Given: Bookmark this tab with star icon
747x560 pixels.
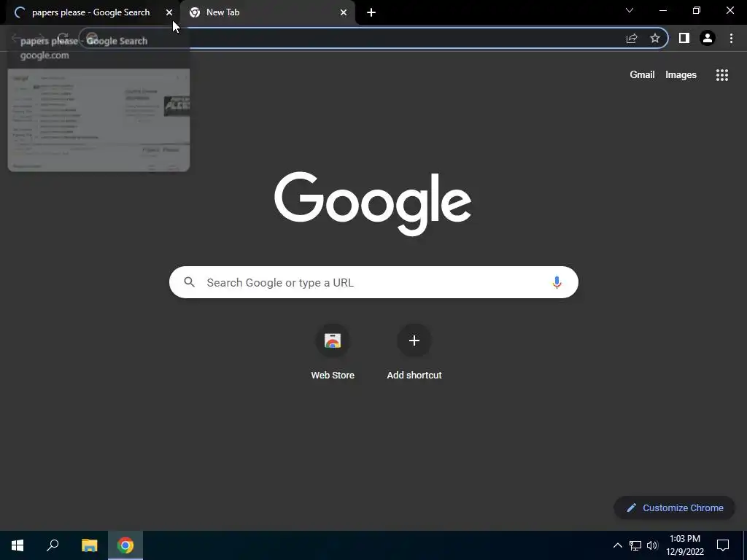Looking at the screenshot, I should tap(655, 39).
